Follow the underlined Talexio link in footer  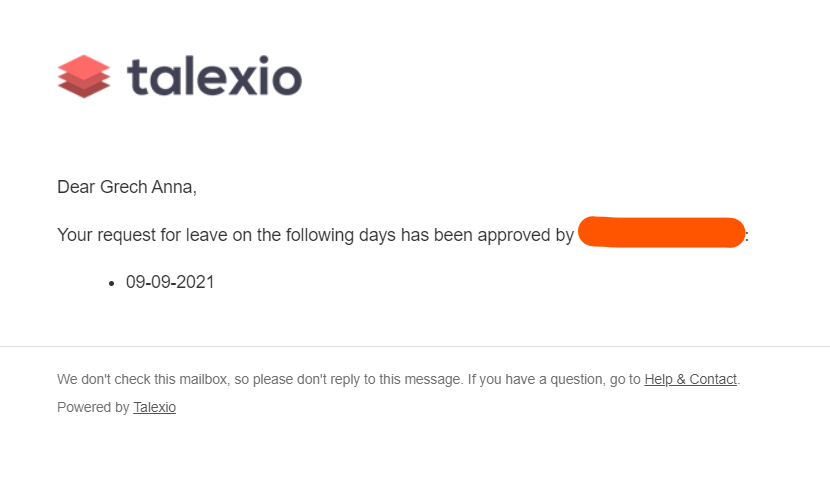pos(154,407)
